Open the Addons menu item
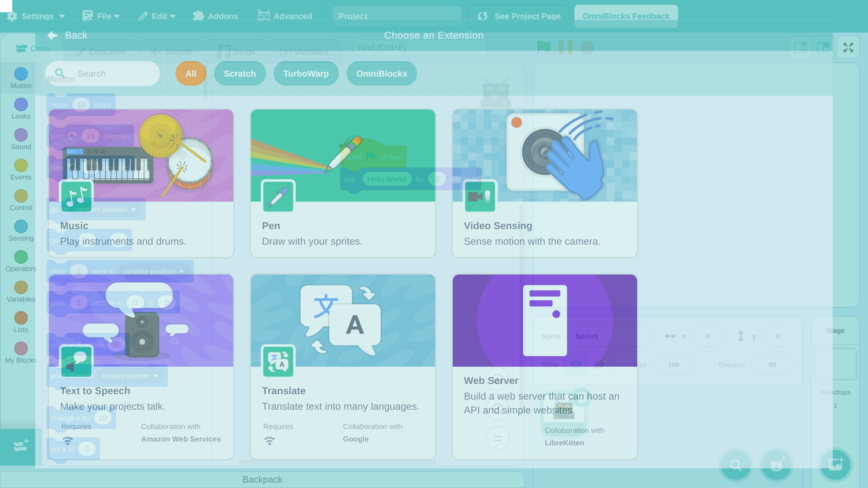Image resolution: width=868 pixels, height=488 pixels. (216, 16)
